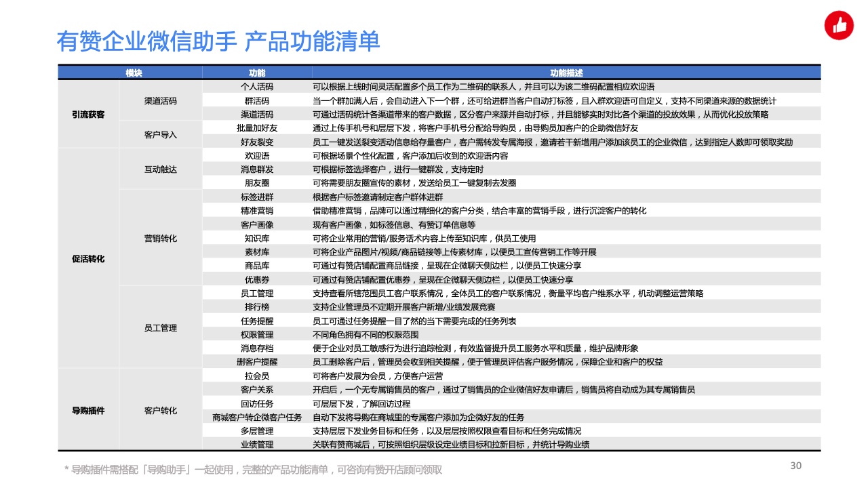
Task: Click the 营销转化 sub-module cell
Action: (x=161, y=239)
